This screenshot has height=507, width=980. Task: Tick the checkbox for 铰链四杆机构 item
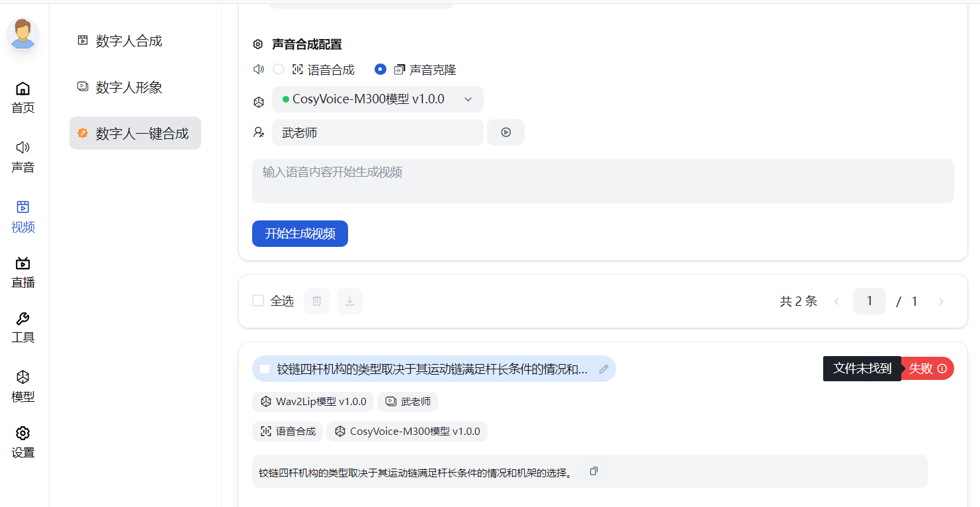(x=265, y=369)
